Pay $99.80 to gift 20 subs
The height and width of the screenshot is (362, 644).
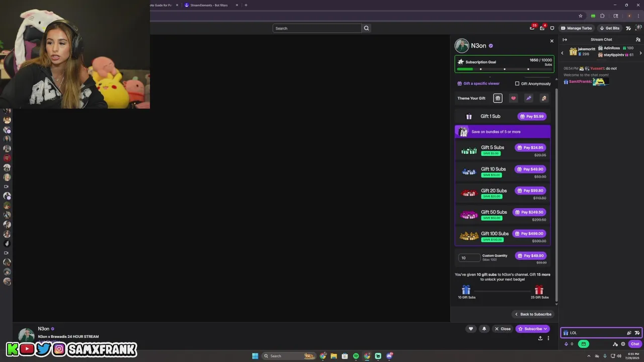click(x=530, y=191)
